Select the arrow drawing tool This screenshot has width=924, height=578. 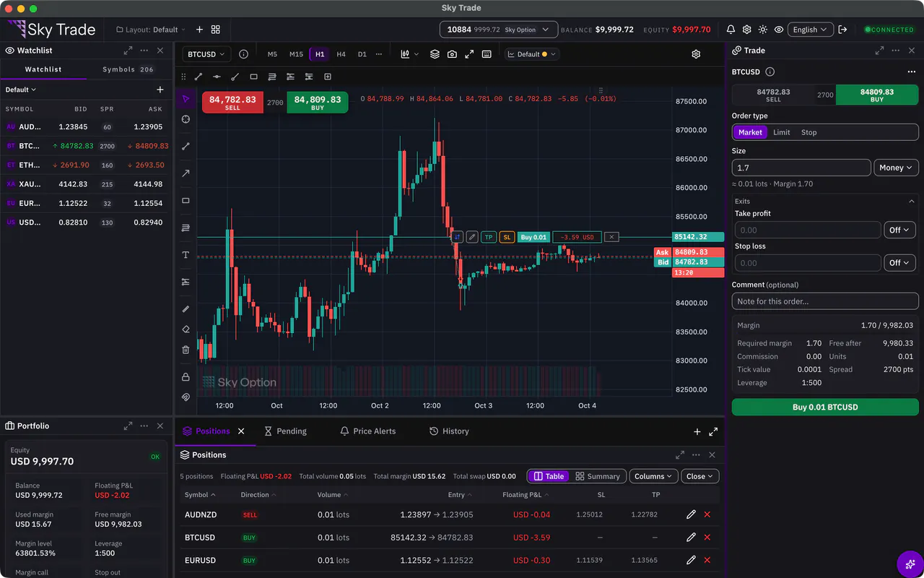(x=186, y=173)
